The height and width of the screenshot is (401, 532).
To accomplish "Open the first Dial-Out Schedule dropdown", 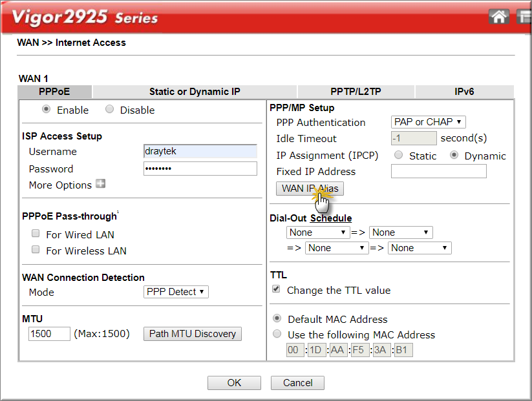I will click(318, 232).
